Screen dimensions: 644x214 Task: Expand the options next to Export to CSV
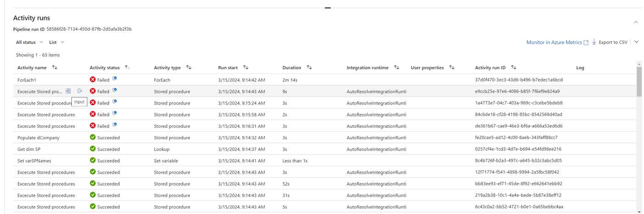[x=636, y=42]
